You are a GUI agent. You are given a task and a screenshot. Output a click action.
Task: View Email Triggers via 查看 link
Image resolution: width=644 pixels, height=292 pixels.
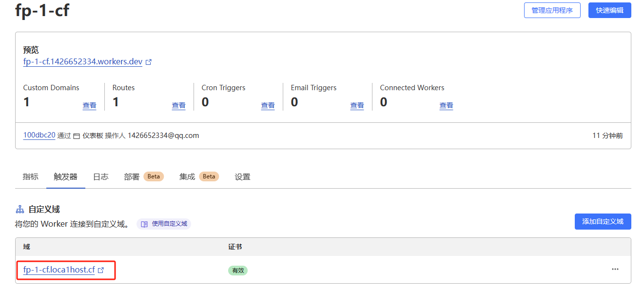357,105
